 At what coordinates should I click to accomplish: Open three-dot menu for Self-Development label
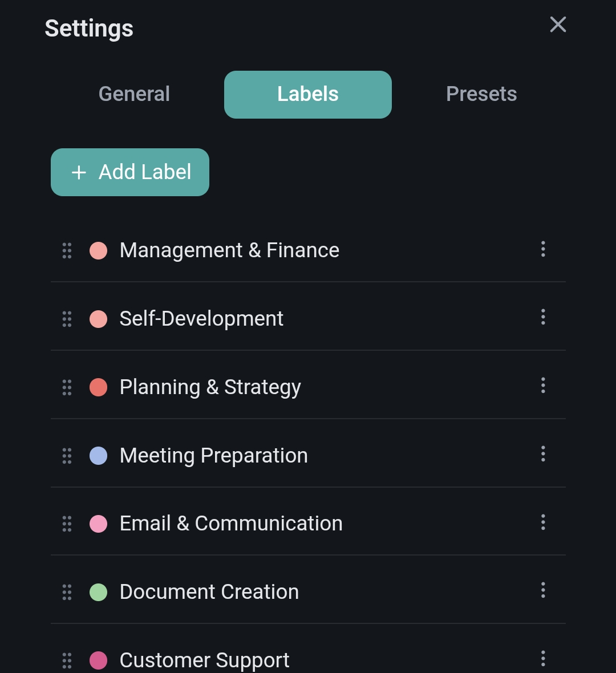click(x=542, y=317)
